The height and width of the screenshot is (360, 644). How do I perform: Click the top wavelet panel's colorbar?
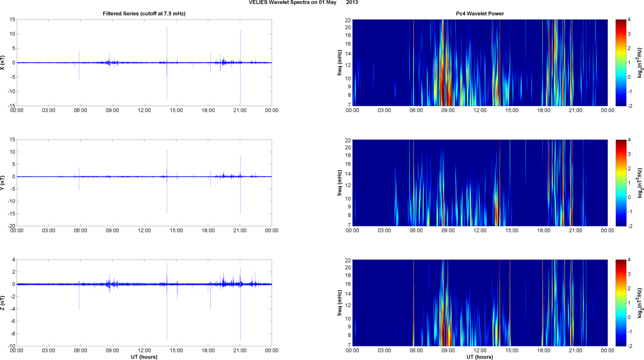pos(621,63)
